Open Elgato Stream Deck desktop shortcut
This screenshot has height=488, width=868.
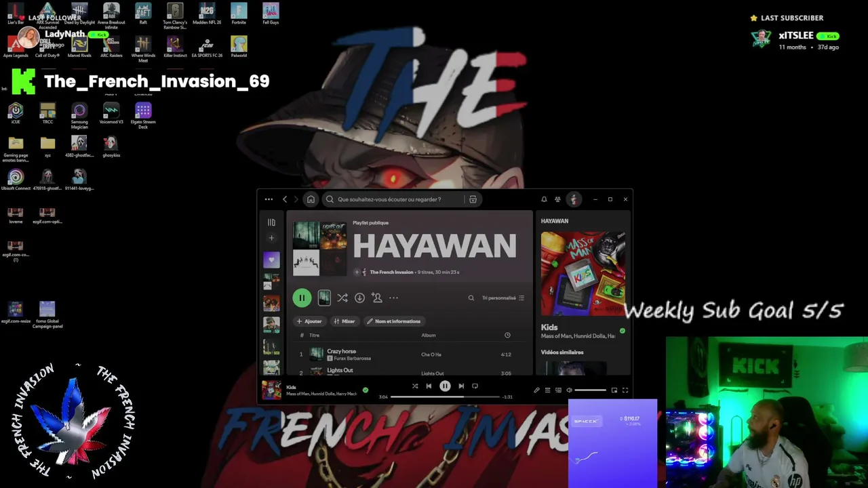[143, 115]
